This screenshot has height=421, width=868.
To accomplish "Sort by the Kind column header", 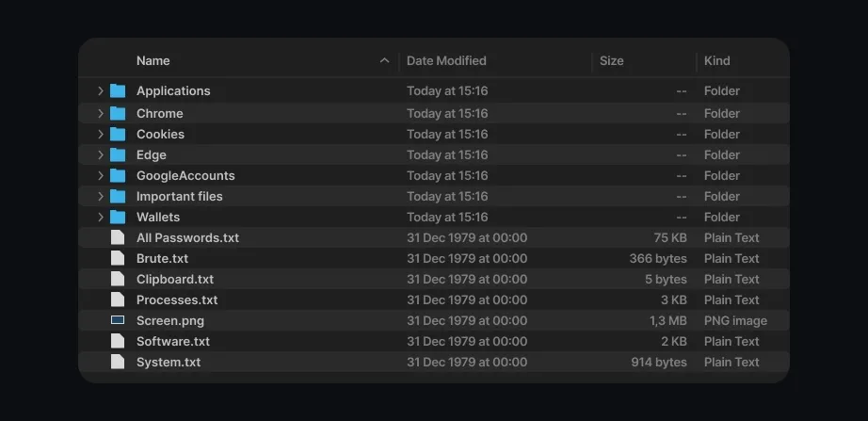I will [x=716, y=60].
